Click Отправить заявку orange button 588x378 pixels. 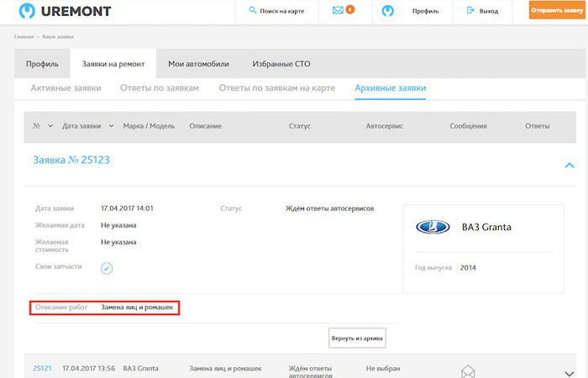558,11
